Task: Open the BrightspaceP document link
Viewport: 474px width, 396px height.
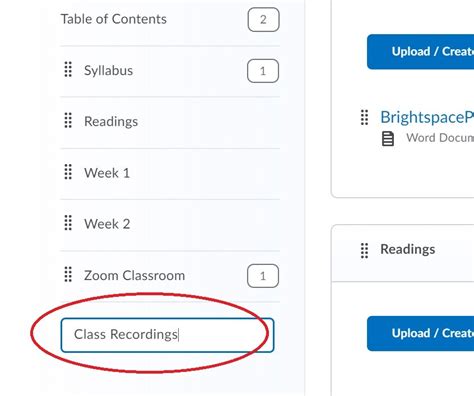Action: point(427,117)
